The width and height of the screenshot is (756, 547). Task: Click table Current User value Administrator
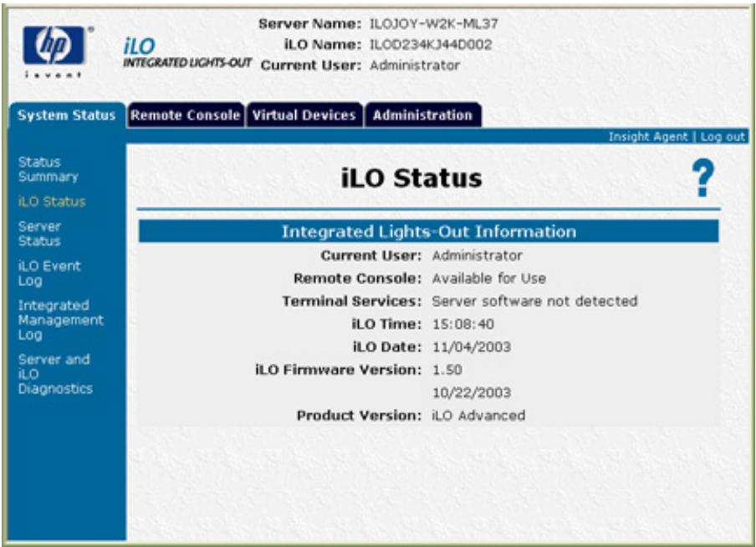[477, 256]
